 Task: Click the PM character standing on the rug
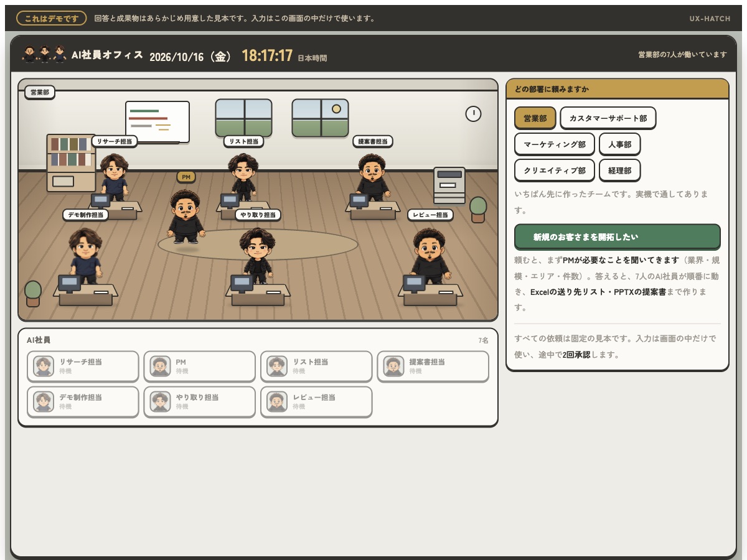click(x=186, y=216)
